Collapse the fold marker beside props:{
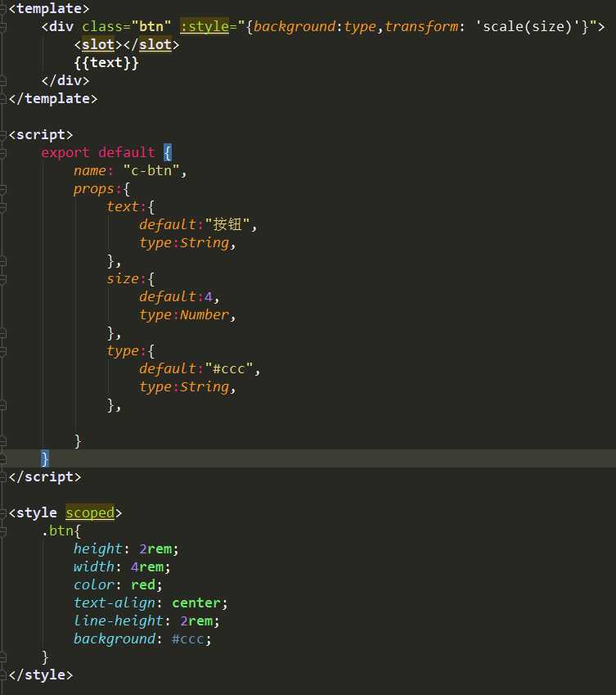 [2, 189]
